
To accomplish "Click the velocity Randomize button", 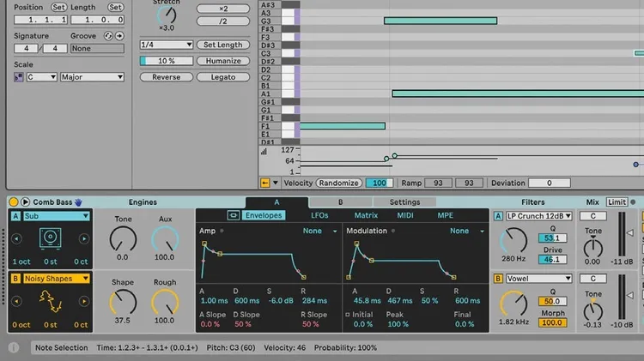I will (x=339, y=183).
